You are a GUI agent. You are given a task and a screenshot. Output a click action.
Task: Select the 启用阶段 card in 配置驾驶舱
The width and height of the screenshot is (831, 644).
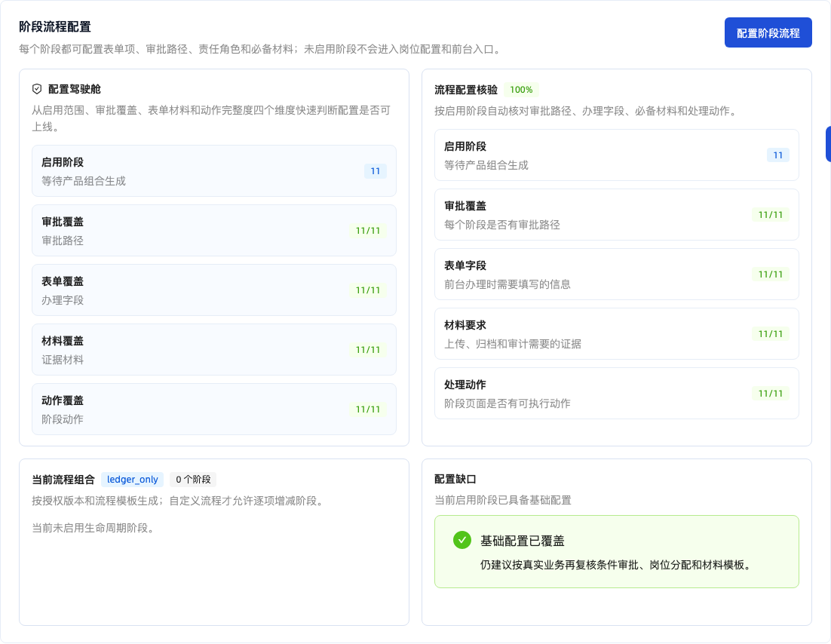(214, 170)
